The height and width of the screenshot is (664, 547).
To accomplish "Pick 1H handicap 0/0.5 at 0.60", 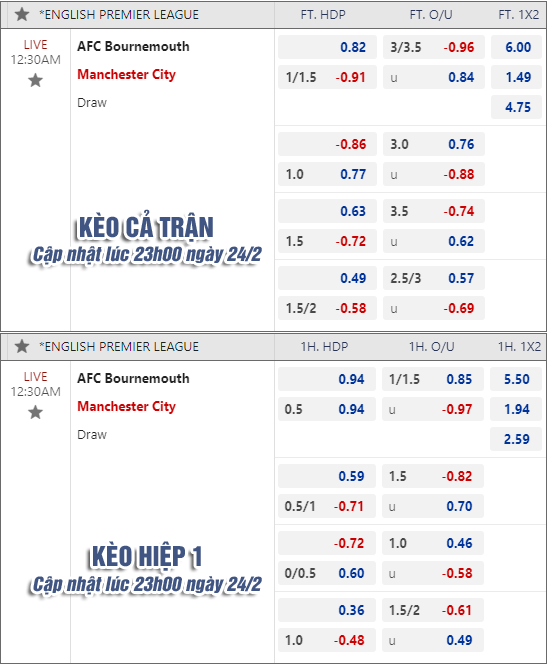I will click(327, 573).
